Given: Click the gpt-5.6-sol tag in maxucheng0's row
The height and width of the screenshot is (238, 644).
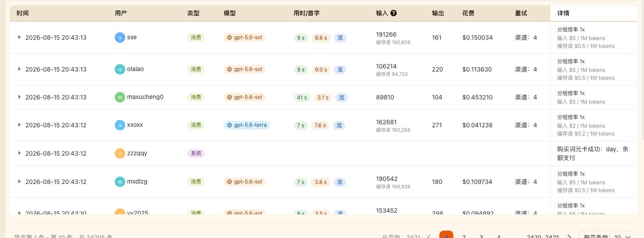Looking at the screenshot, I should pos(244,97).
